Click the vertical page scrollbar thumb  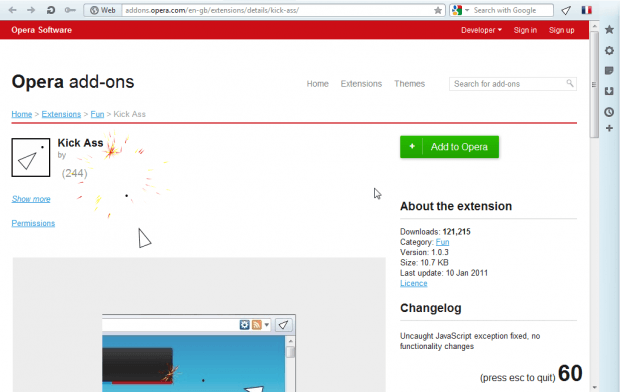pos(594,85)
